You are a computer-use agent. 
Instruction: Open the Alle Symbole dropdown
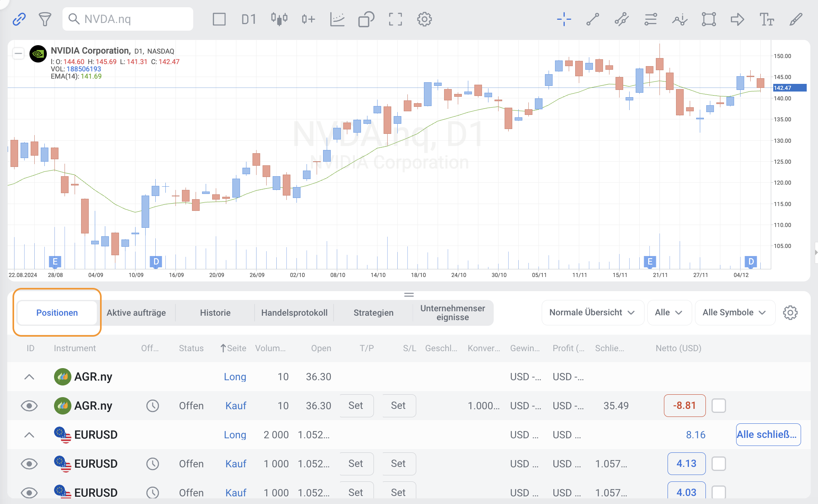(x=734, y=312)
